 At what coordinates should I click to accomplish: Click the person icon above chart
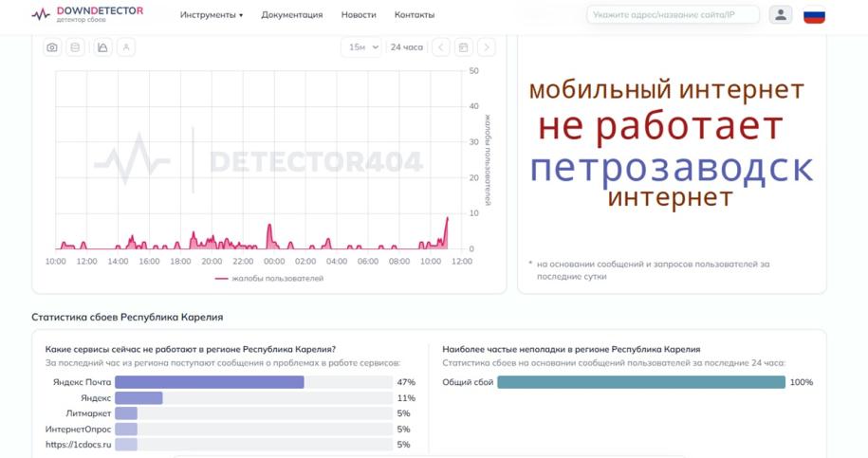(126, 47)
